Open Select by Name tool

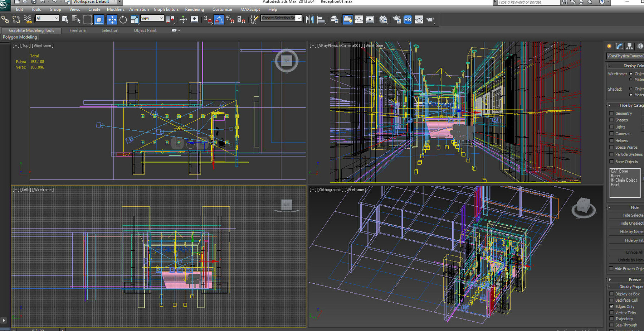[x=76, y=20]
